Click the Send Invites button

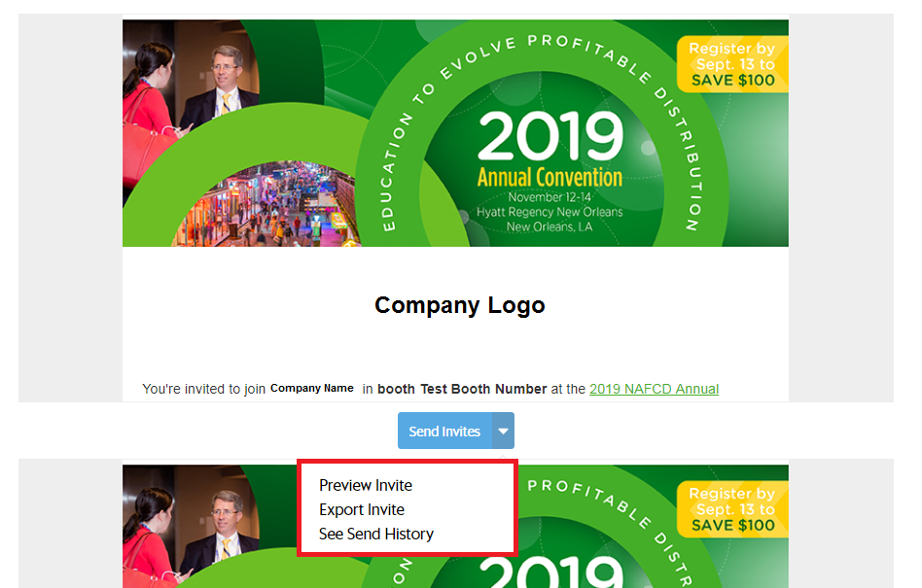coord(444,431)
